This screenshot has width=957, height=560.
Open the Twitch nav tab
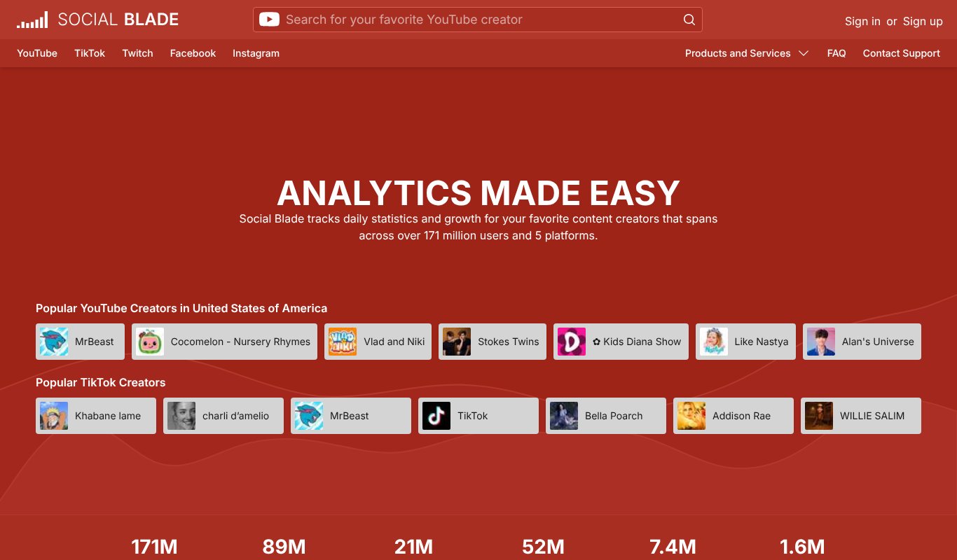point(137,53)
